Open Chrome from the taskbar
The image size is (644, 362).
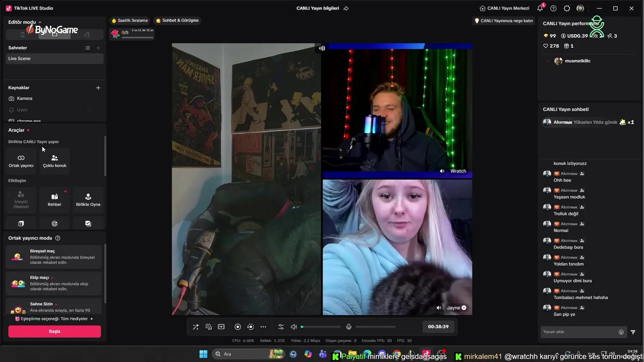(x=397, y=354)
